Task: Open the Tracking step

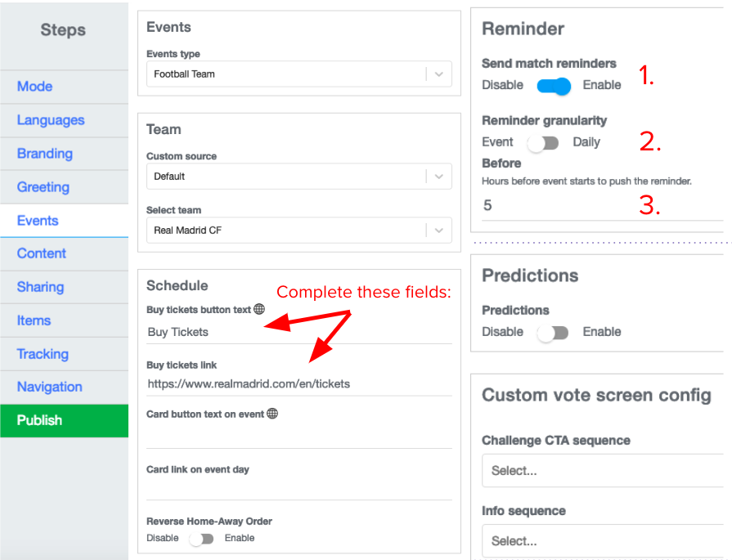Action: tap(43, 354)
